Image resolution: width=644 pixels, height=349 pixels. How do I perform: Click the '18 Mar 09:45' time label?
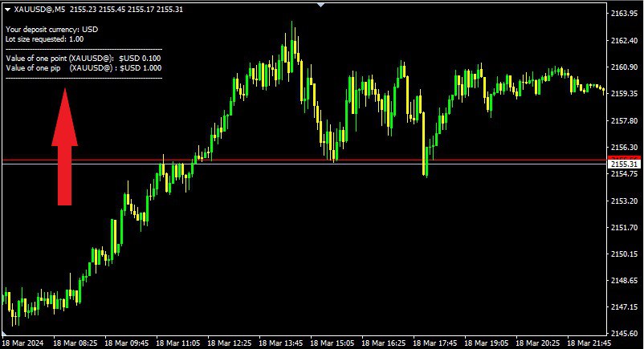pyautogui.click(x=127, y=343)
